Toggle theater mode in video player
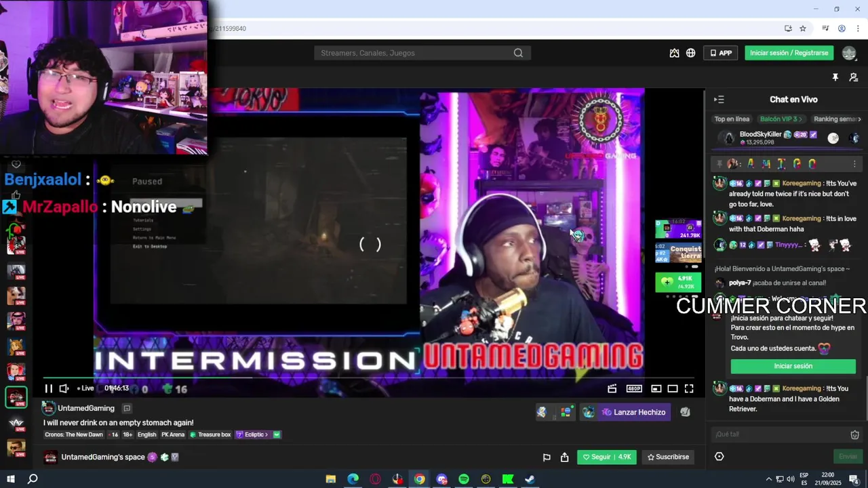Viewport: 868px width, 488px height. [673, 388]
